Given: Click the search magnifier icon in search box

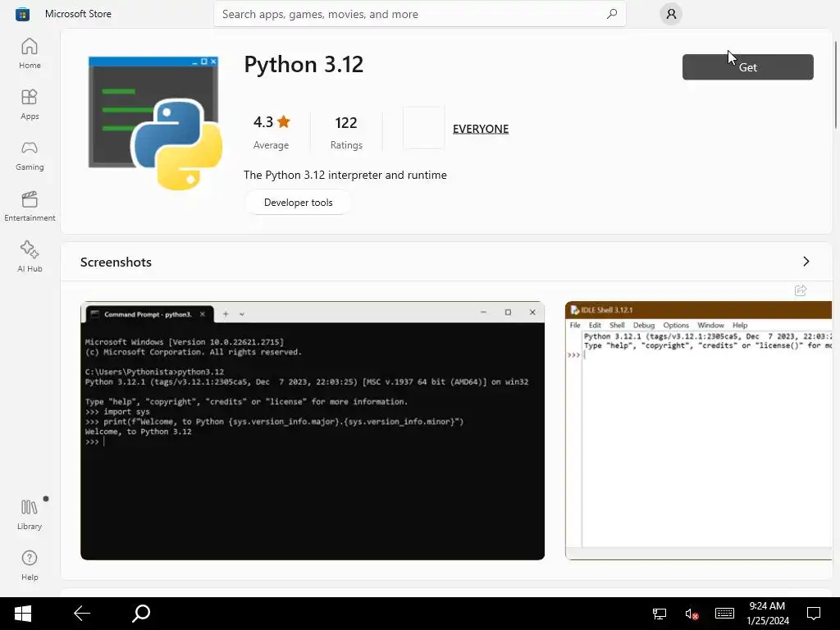Looking at the screenshot, I should 612,14.
